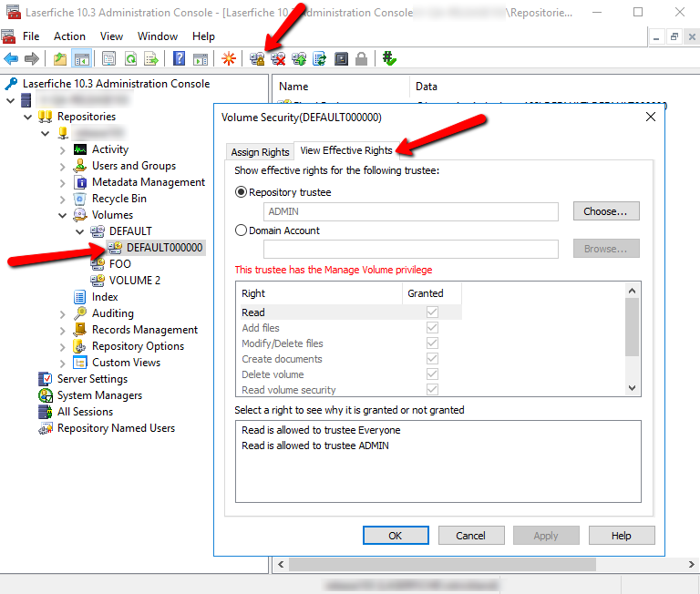The width and height of the screenshot is (700, 594).
Task: Expand the Custom Views node
Action: 63,364
